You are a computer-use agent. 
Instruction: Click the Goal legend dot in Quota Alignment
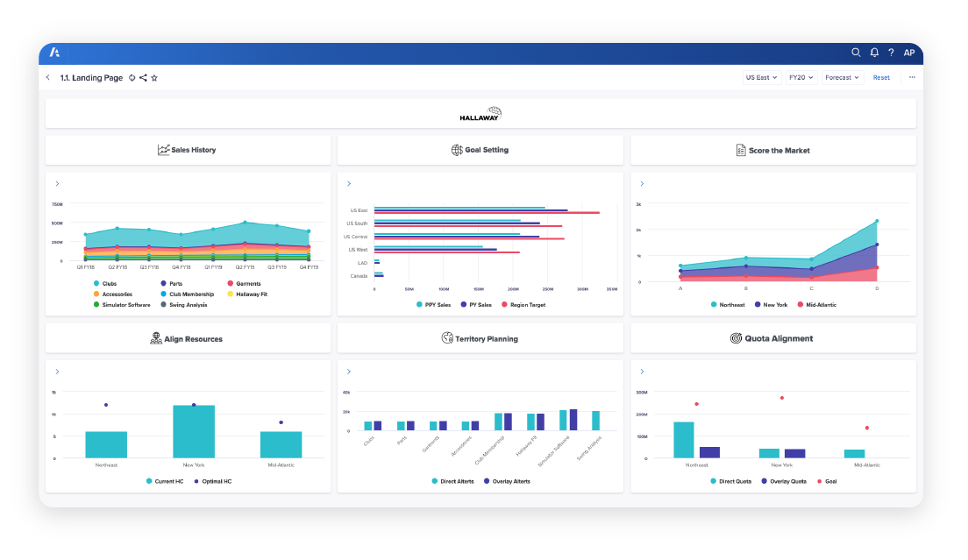point(819,481)
